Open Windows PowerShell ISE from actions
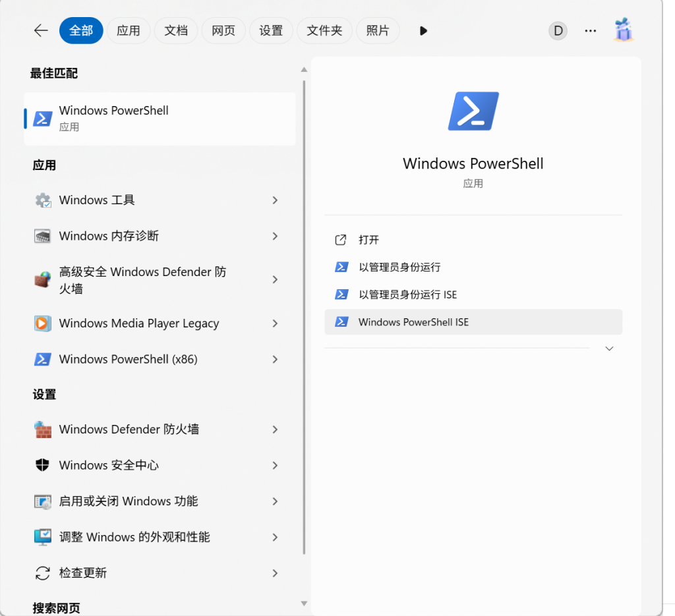 (x=413, y=322)
